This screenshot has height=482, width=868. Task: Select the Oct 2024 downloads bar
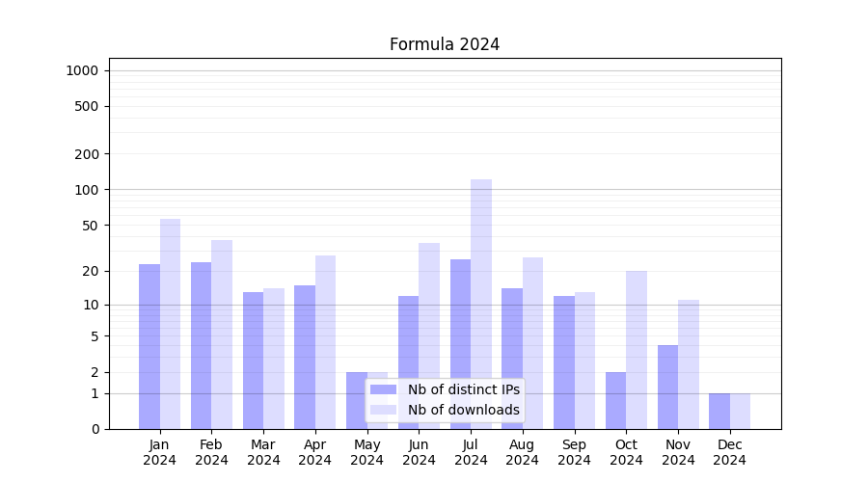[x=637, y=349]
